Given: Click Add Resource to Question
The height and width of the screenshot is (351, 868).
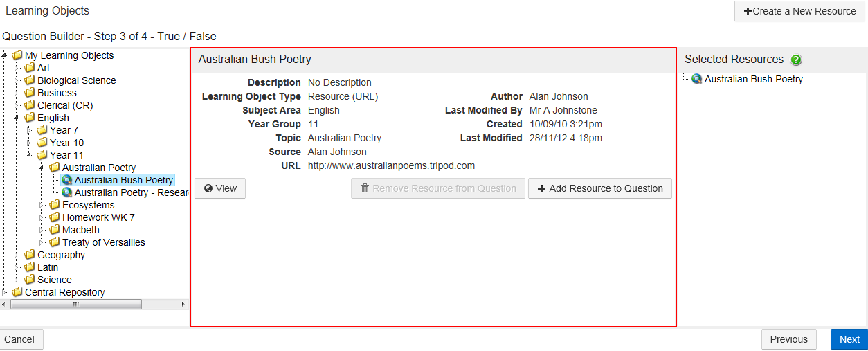Looking at the screenshot, I should pyautogui.click(x=599, y=188).
